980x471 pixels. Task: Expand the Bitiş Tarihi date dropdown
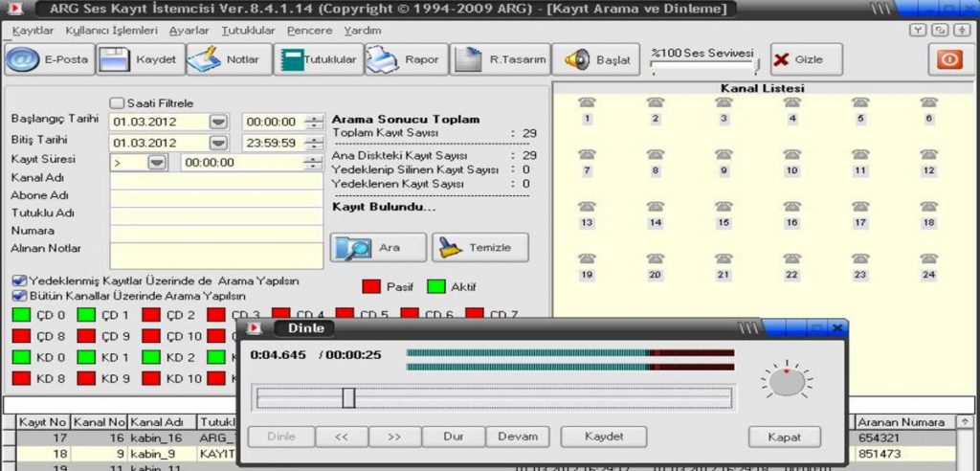pyautogui.click(x=218, y=143)
